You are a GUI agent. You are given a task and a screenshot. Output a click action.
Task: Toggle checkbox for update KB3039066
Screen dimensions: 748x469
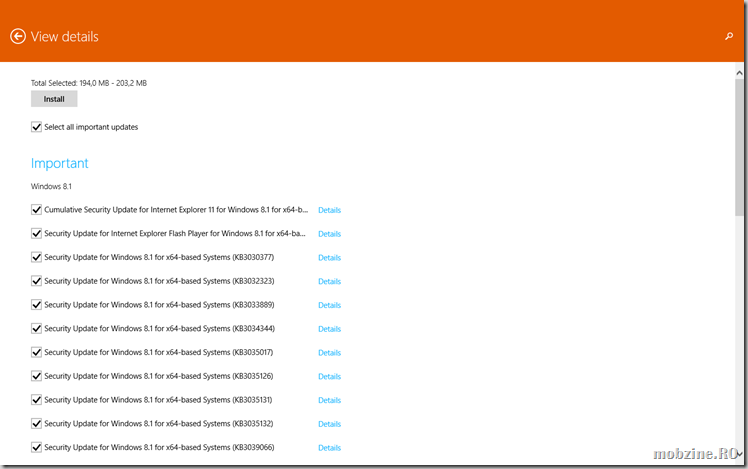pos(37,447)
